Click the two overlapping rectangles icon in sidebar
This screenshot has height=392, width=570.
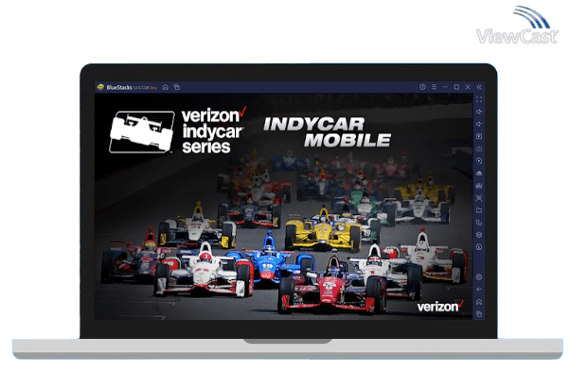479,223
